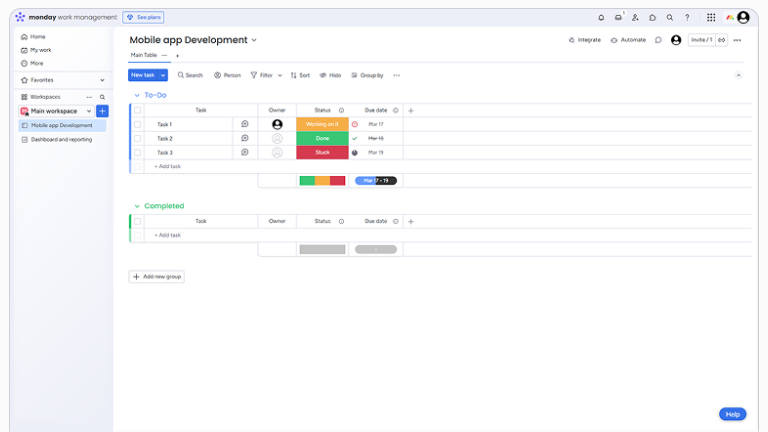
Task: Add a column in Completed group
Action: point(411,222)
